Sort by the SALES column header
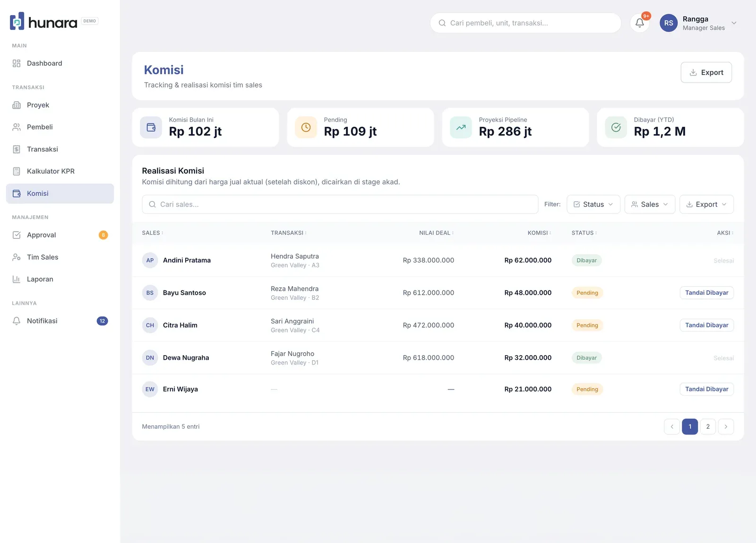Image resolution: width=756 pixels, height=543 pixels. 153,233
